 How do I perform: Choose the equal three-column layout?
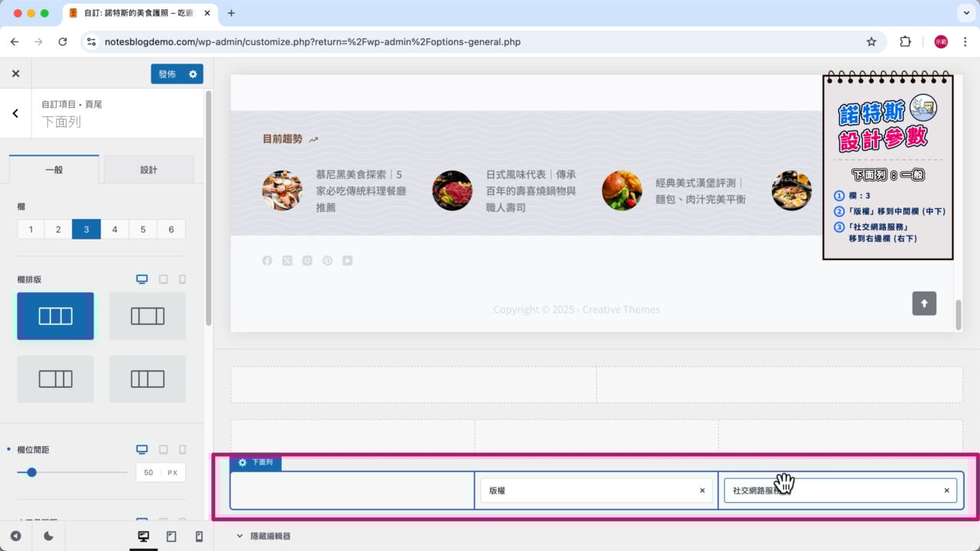point(56,316)
